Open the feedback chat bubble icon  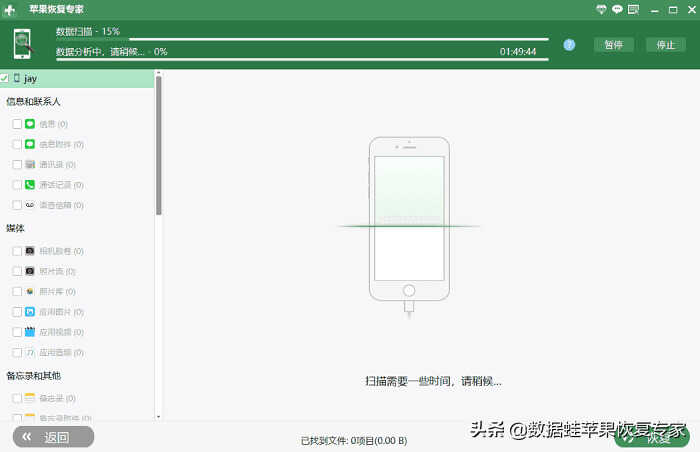[x=617, y=8]
